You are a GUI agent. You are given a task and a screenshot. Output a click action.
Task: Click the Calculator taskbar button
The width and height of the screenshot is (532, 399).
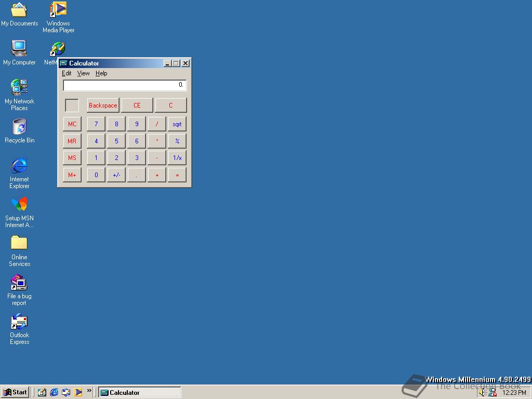(x=140, y=393)
